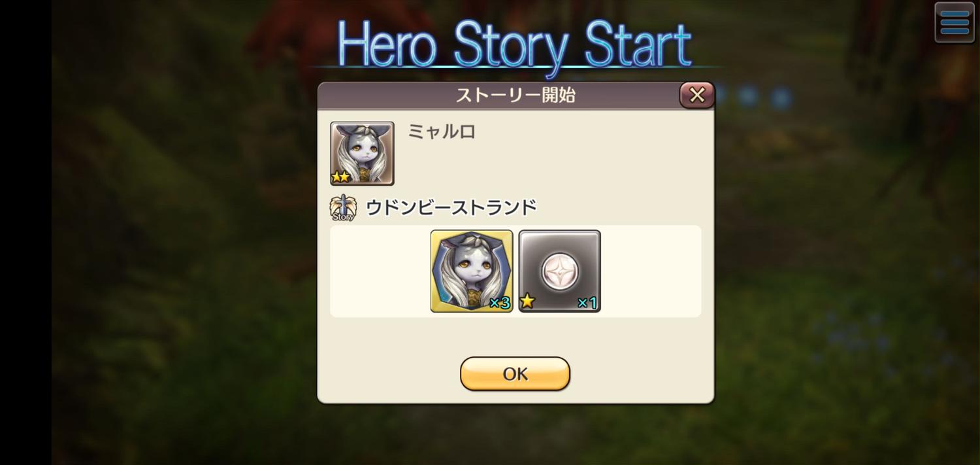
Task: Click the gold star on coin reward
Action: [x=527, y=301]
